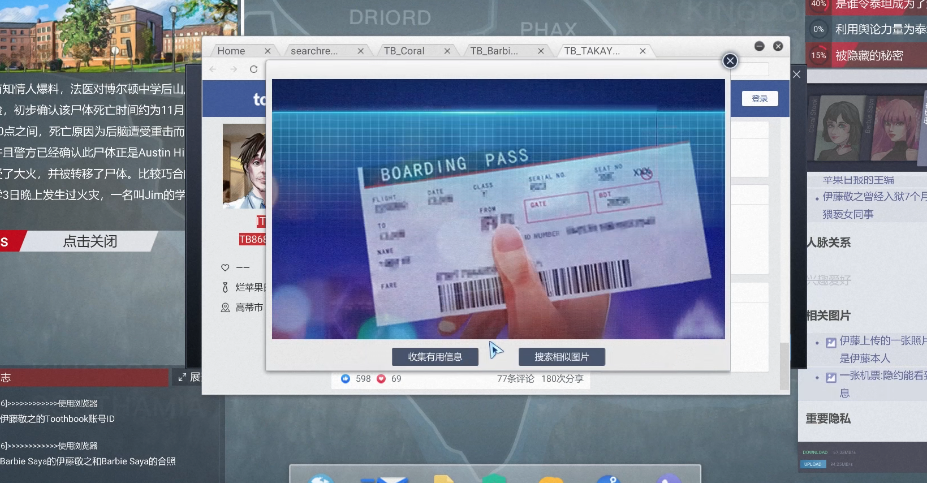This screenshot has width=927, height=483.
Task: Switch to the Home browser tab
Action: (x=231, y=51)
